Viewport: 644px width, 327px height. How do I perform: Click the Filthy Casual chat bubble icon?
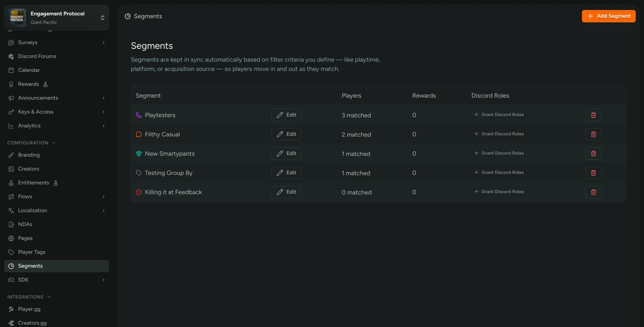pos(139,134)
